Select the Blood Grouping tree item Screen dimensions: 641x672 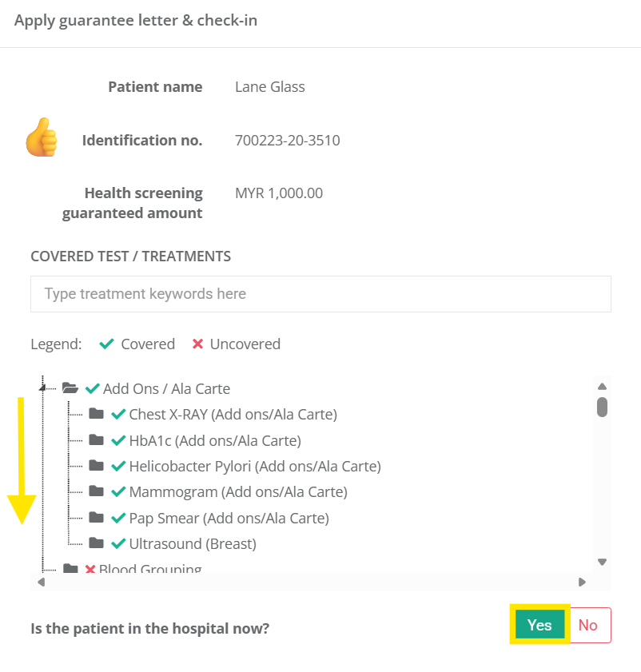(149, 569)
